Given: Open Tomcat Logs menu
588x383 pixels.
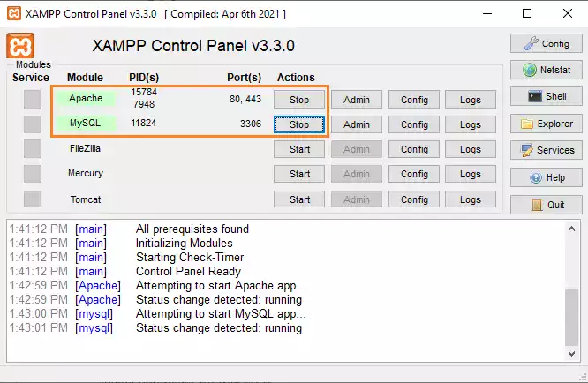Looking at the screenshot, I should coord(471,199).
